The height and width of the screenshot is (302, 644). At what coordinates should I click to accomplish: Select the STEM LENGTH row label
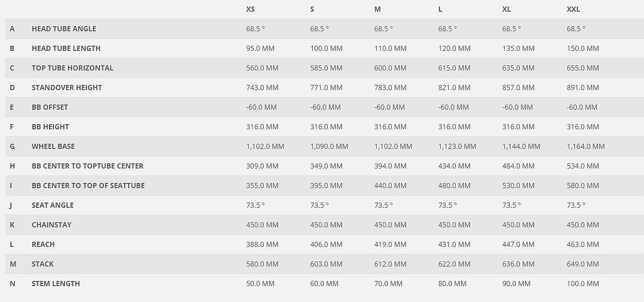coord(56,284)
